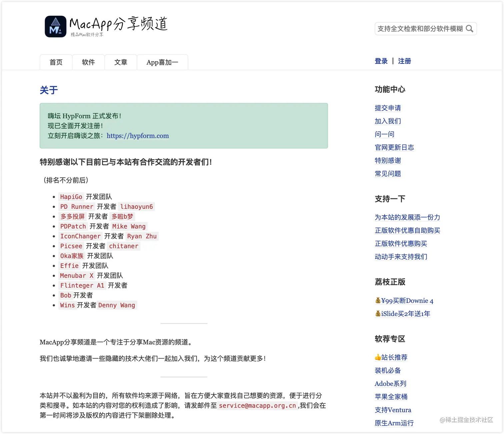Click the PD Runner code label
The image size is (504, 434).
point(77,207)
